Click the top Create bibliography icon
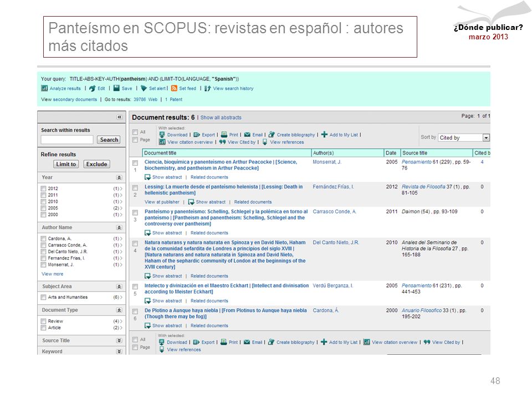This screenshot has height=399, width=532. click(272, 135)
